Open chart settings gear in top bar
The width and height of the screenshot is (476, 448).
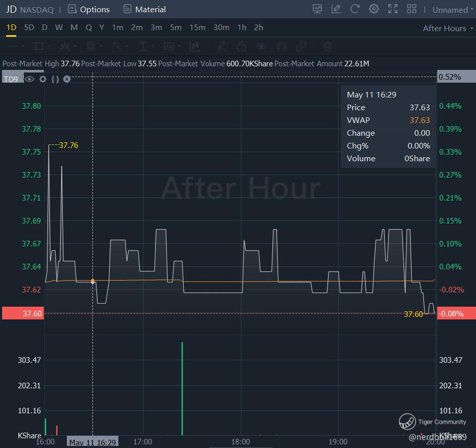pos(374,9)
